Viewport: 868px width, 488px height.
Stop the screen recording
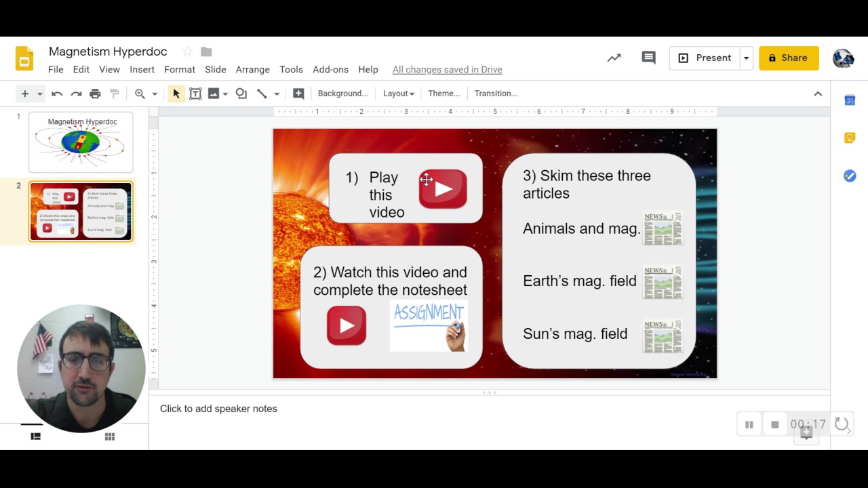775,425
